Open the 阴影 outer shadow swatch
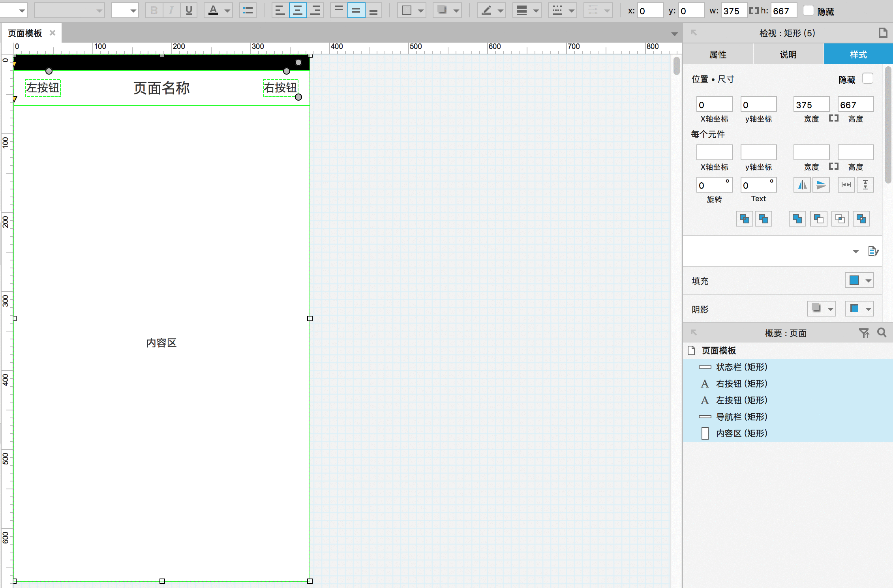This screenshot has height=588, width=893. coord(821,309)
